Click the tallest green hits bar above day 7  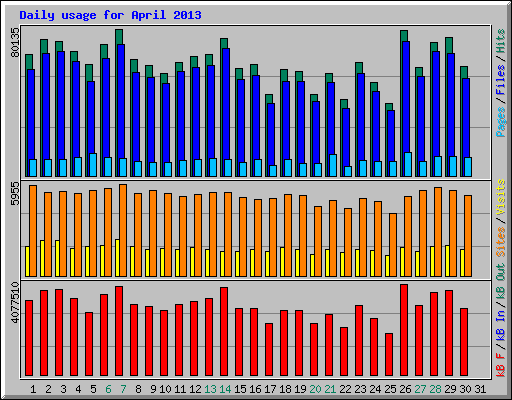(119, 37)
